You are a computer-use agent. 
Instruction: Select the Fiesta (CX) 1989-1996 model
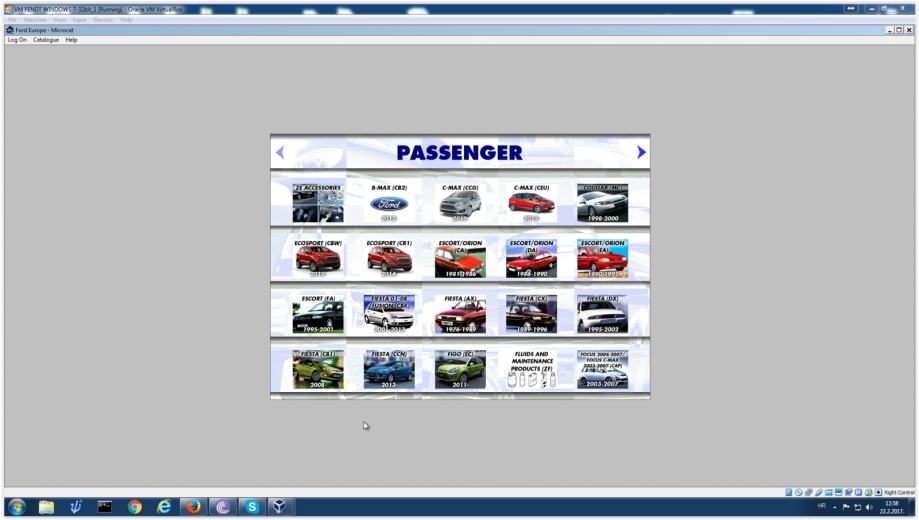pos(532,314)
